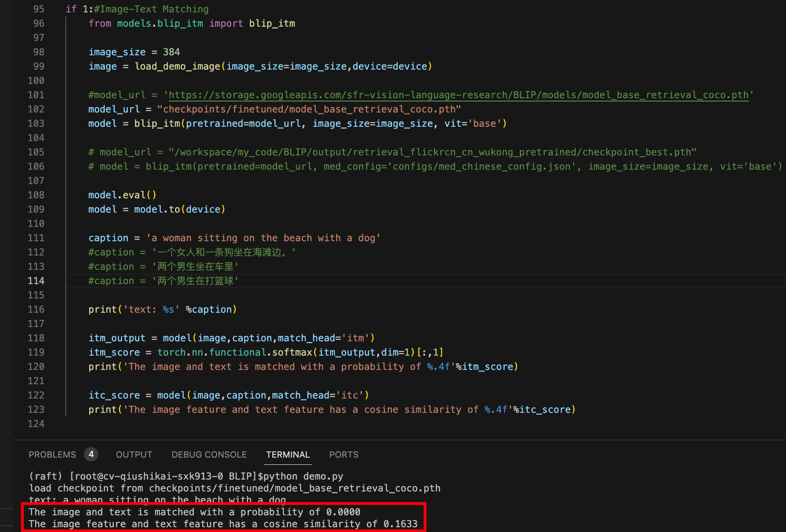Switch to the OUTPUT panel tab

134,454
